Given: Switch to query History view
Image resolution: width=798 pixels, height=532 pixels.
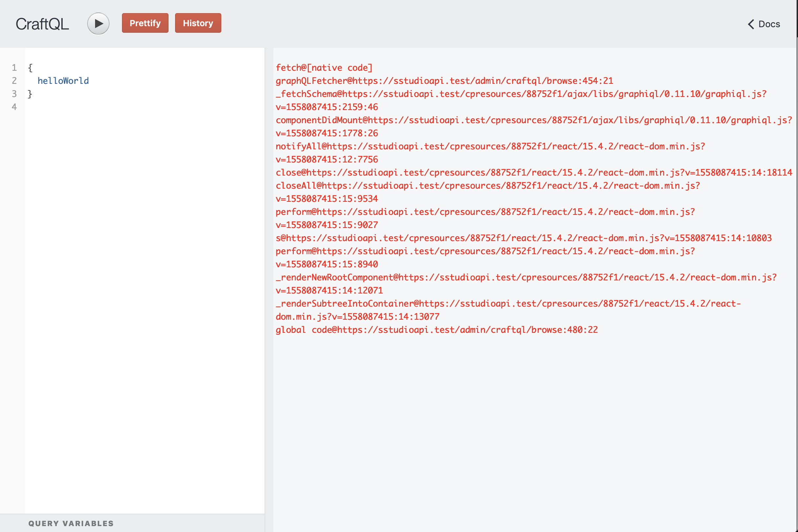Looking at the screenshot, I should pyautogui.click(x=198, y=23).
